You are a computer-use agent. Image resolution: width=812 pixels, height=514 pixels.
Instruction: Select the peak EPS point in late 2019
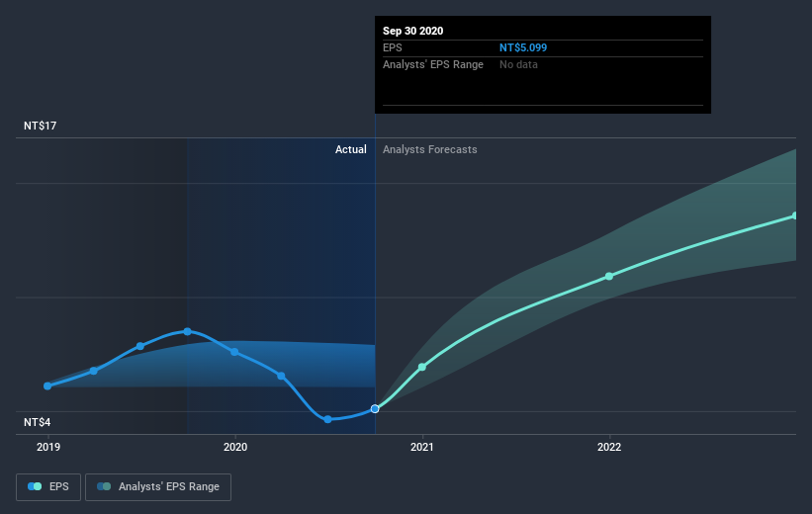(x=188, y=331)
